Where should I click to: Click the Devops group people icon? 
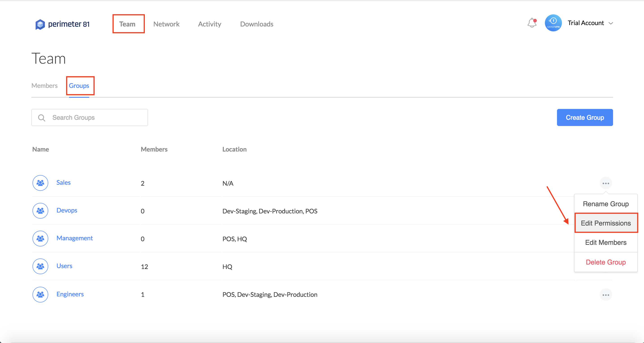pyautogui.click(x=40, y=211)
